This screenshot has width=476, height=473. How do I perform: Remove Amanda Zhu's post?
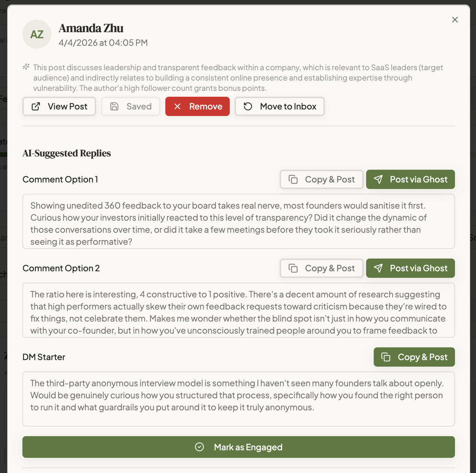pos(197,106)
